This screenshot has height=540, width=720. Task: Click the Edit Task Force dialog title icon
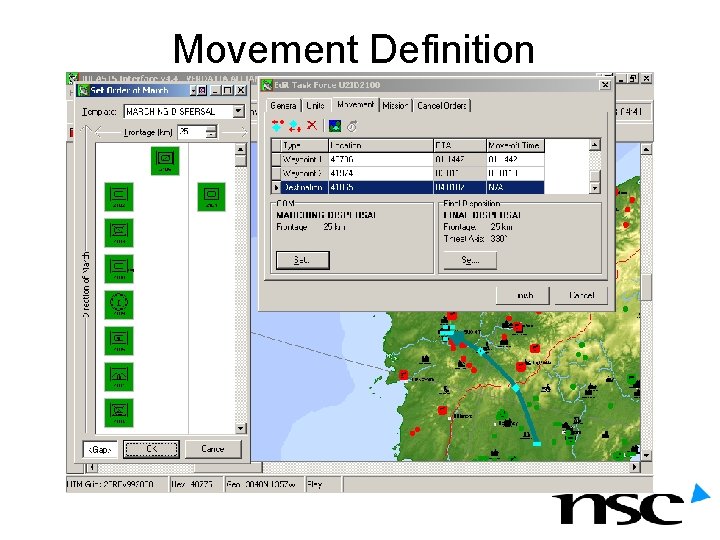point(267,85)
